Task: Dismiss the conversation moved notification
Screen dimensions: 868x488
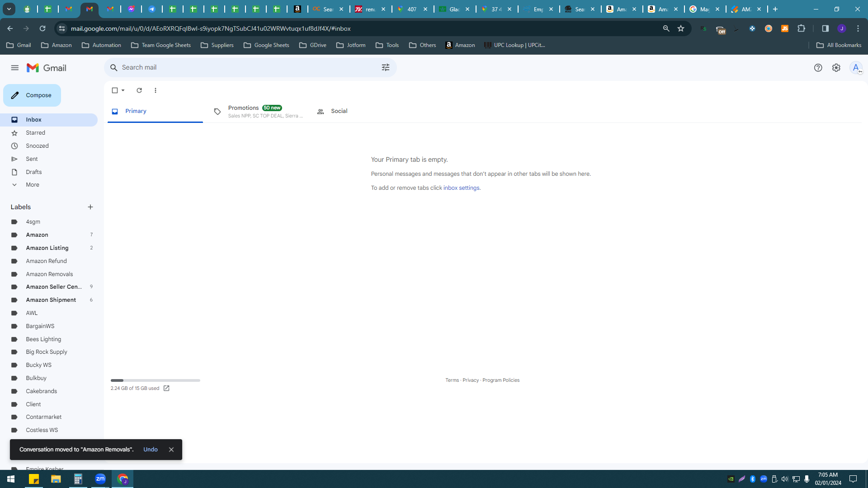Action: (x=171, y=450)
